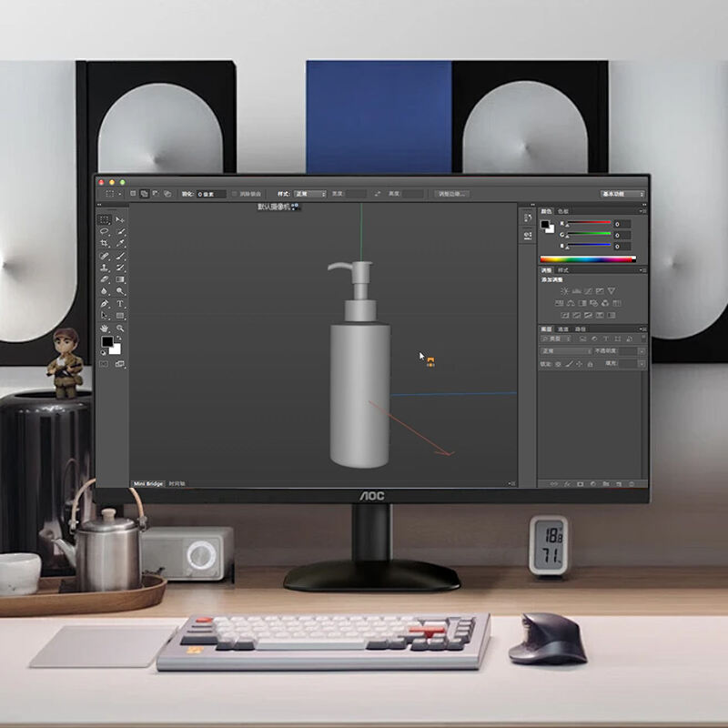This screenshot has height=728, width=728.
Task: Select the Lasso tool
Action: (x=104, y=231)
